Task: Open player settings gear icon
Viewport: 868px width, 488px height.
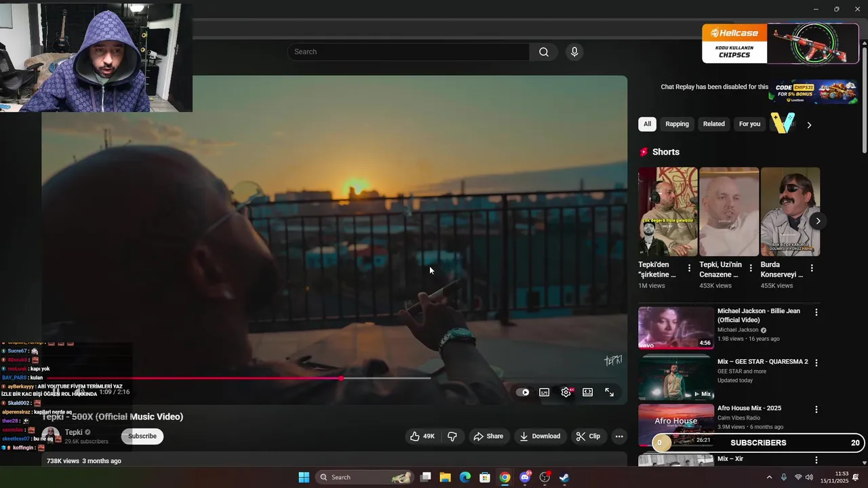Action: click(x=566, y=392)
